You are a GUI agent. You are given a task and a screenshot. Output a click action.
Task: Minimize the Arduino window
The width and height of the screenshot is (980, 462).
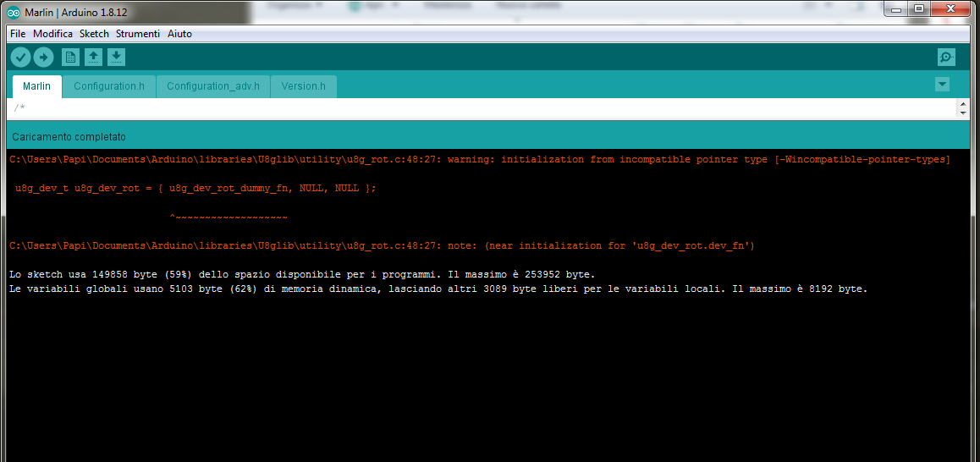click(896, 8)
